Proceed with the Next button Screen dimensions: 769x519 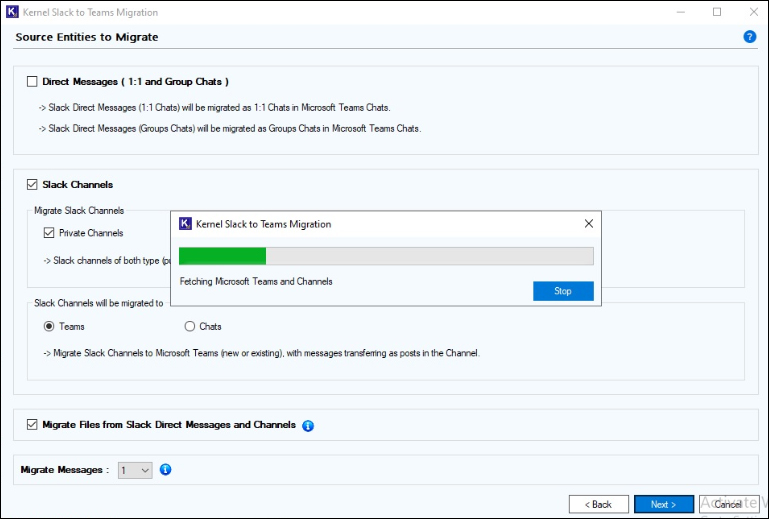tap(664, 504)
